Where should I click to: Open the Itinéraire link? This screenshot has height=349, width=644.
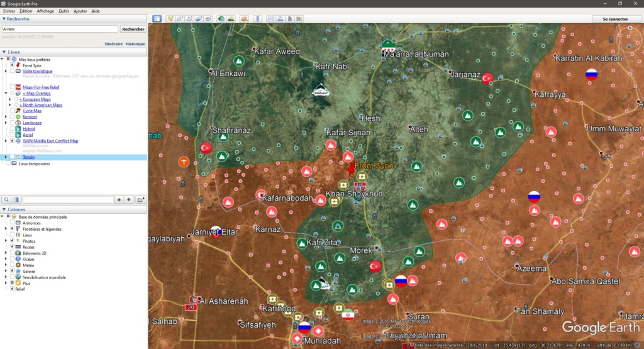pyautogui.click(x=113, y=44)
